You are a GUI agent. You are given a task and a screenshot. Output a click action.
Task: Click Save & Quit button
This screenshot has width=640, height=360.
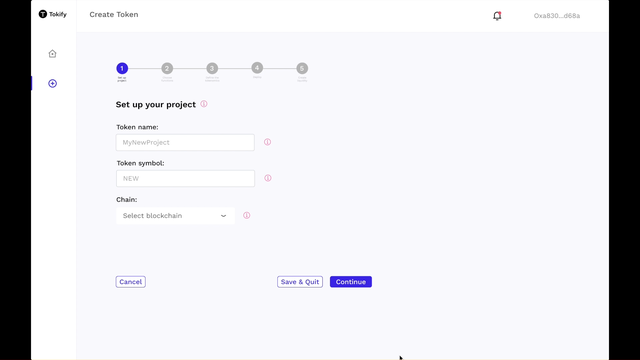300,282
